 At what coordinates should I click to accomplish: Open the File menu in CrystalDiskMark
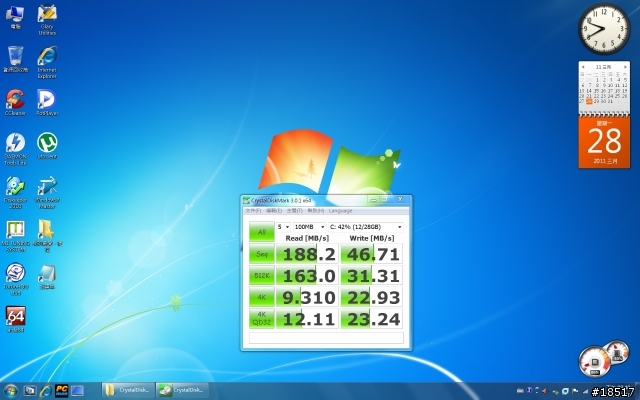(253, 211)
